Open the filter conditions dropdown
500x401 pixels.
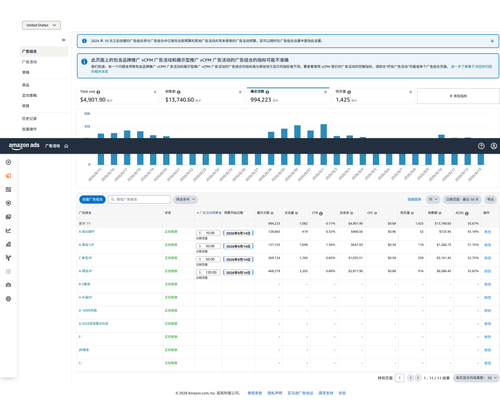coord(185,199)
